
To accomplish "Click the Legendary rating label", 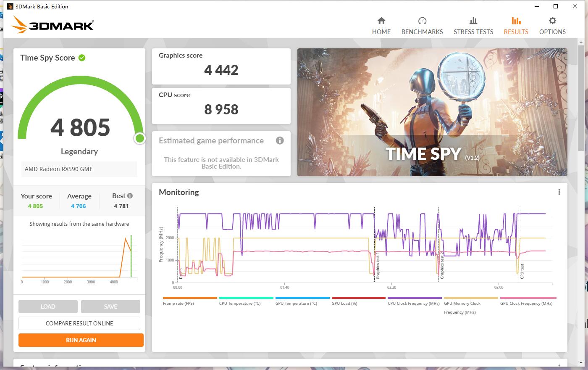I will tap(79, 151).
